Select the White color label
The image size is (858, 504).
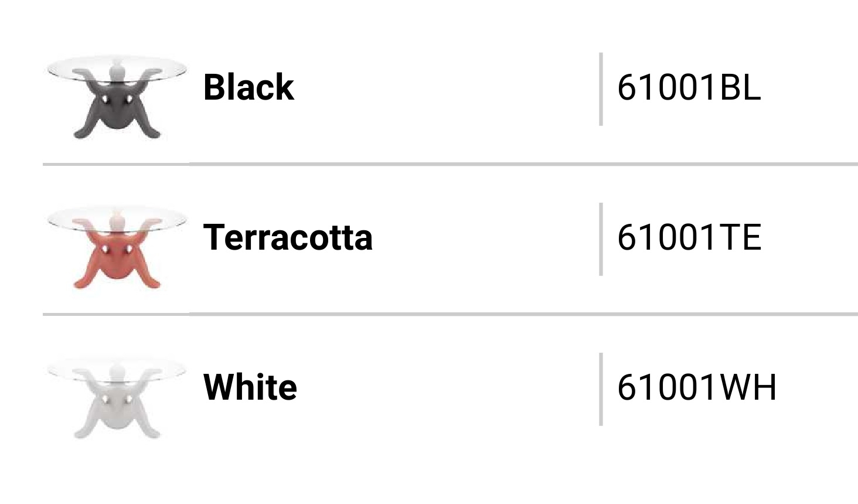(250, 387)
